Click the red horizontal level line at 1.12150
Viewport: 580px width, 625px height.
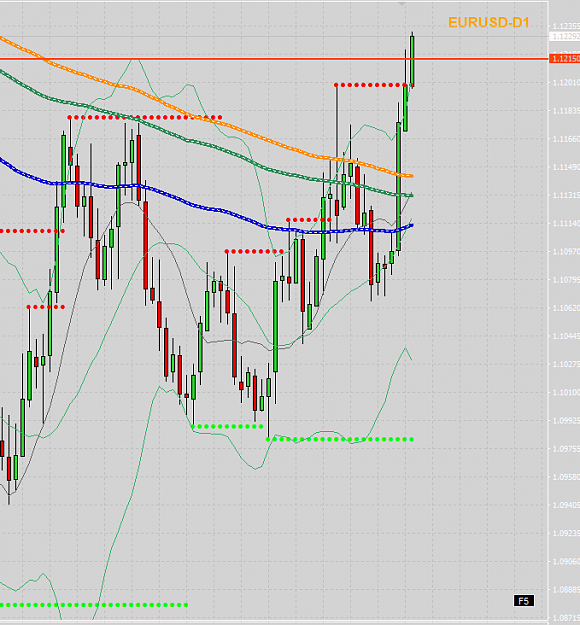tap(274, 59)
